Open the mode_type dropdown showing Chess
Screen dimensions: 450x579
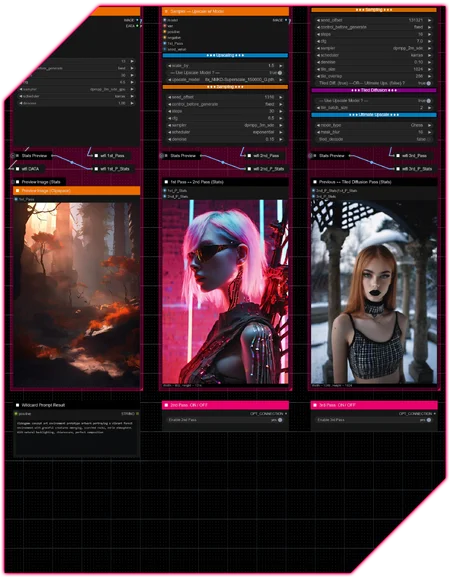pyautogui.click(x=374, y=125)
